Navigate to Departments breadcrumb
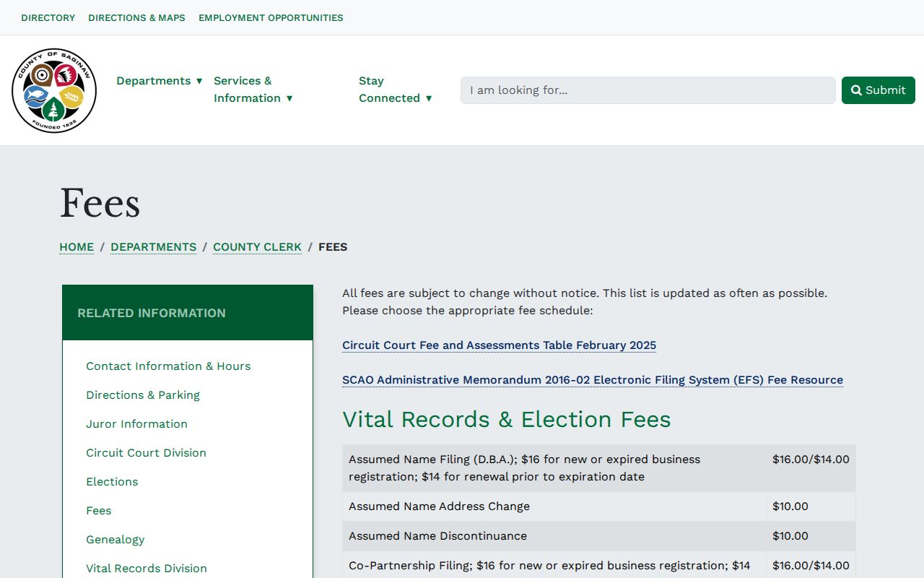This screenshot has width=924, height=578. [153, 247]
